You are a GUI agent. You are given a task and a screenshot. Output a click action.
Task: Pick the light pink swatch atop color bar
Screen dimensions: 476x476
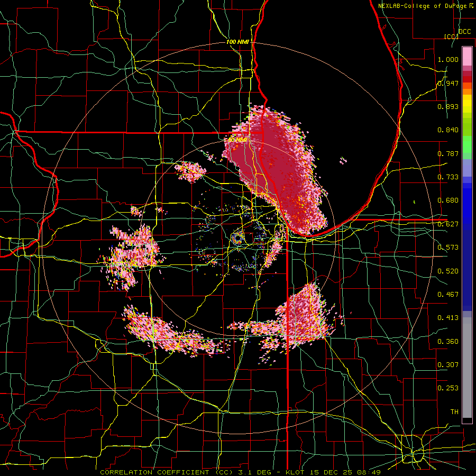(467, 56)
